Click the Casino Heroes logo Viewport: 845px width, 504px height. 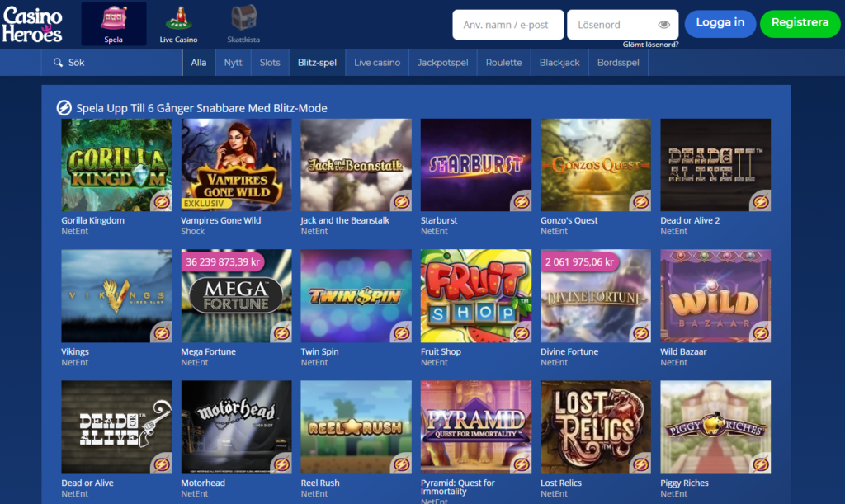32,25
